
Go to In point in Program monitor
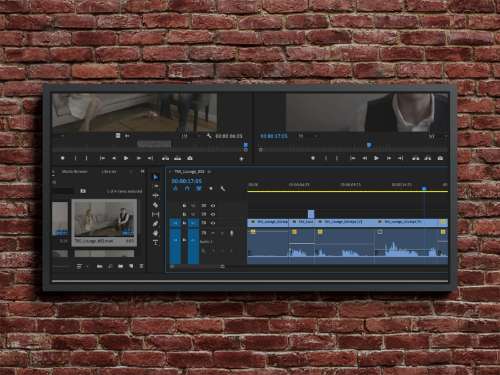tap(353, 158)
